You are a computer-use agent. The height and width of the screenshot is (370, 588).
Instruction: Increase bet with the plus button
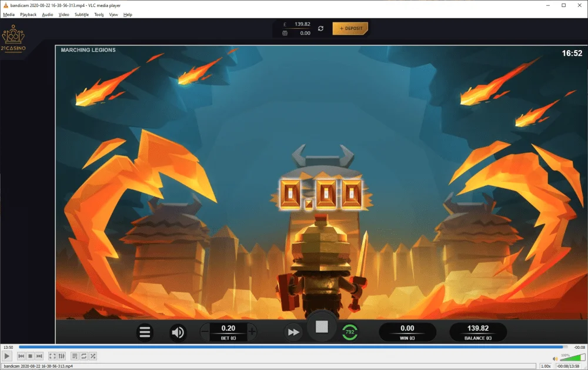[x=252, y=332]
